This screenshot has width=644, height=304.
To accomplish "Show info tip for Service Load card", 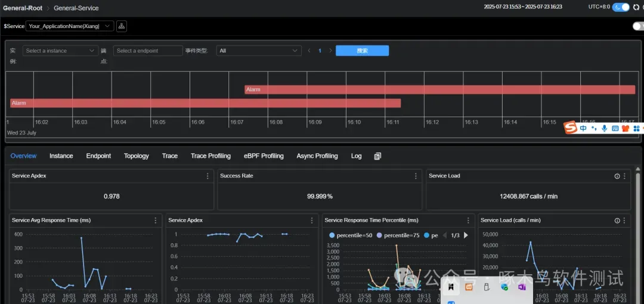I will [617, 176].
